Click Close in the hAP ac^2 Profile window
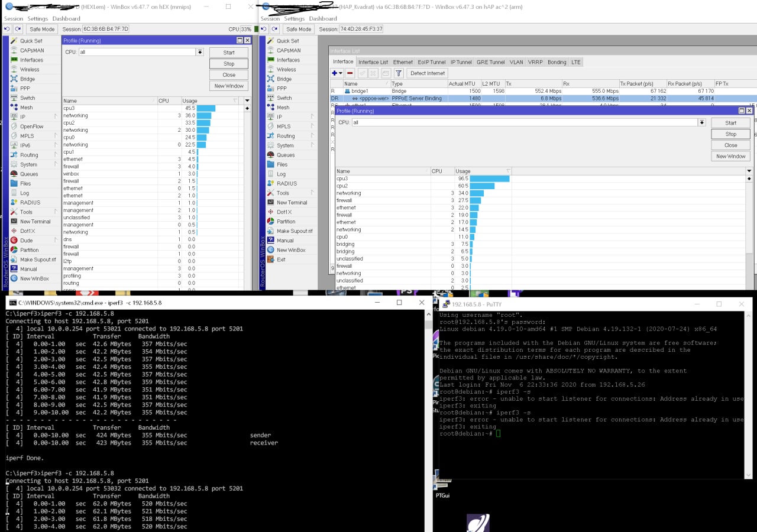This screenshot has height=532, width=757. click(731, 145)
